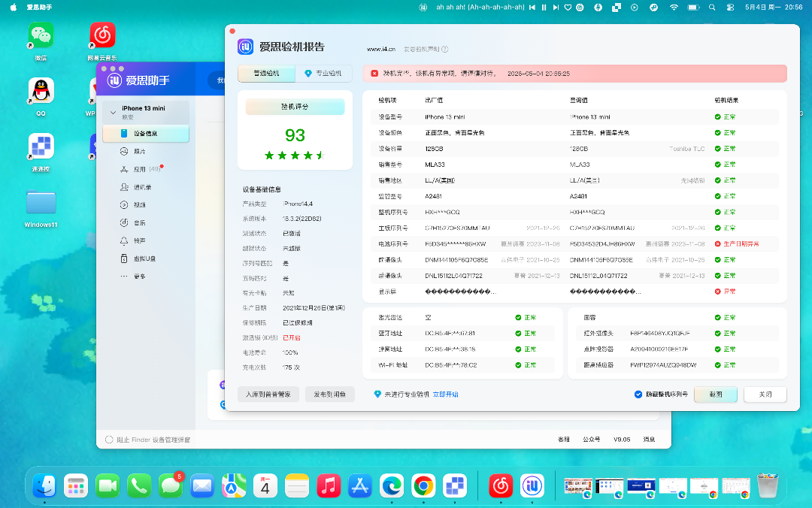Open Finder from the Dock

(44, 486)
